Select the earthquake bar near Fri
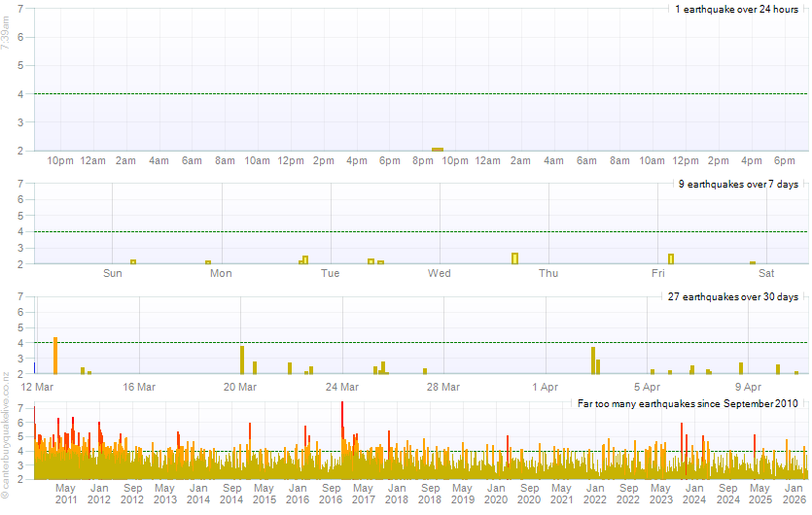This screenshot has width=812, height=515. (671, 258)
